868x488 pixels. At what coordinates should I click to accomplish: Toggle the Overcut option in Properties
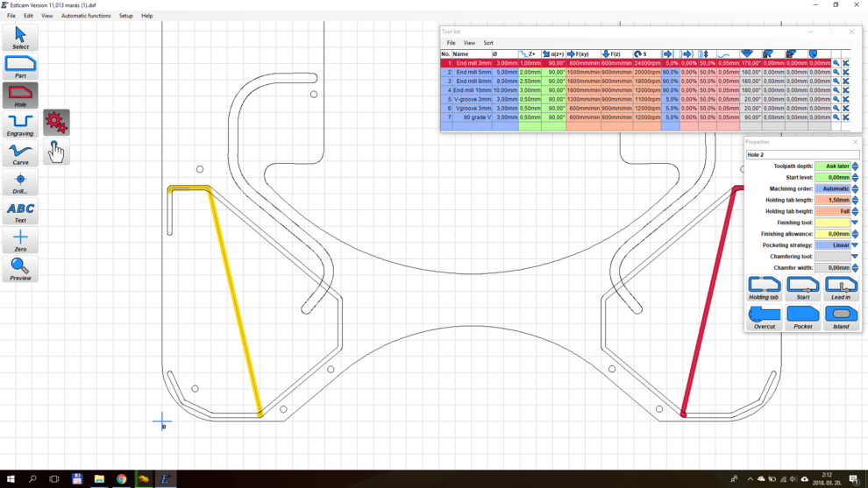765,316
